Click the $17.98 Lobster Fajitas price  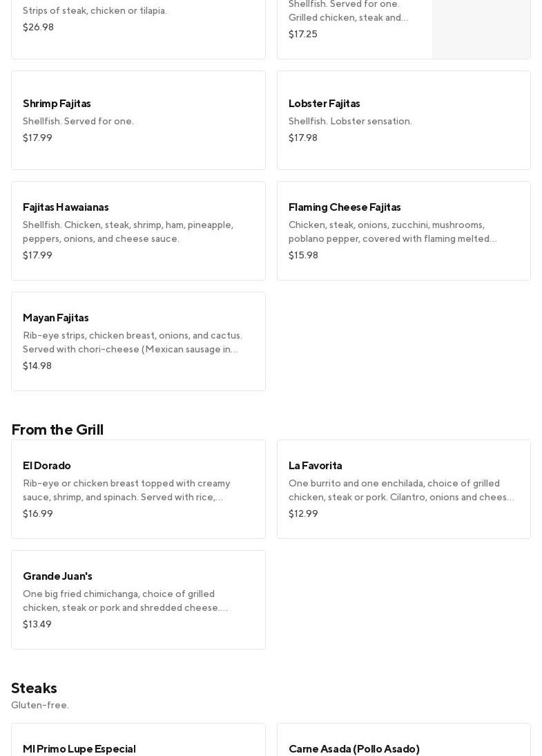coord(303,138)
